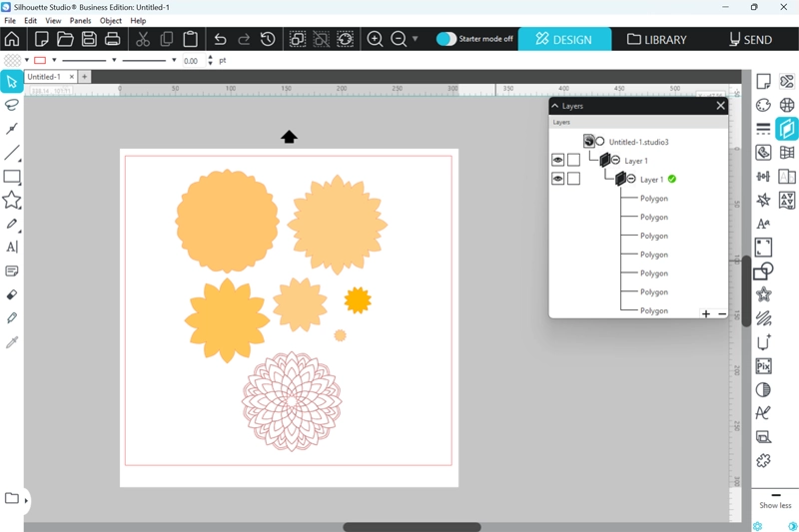The width and height of the screenshot is (799, 532).
Task: Click the fill color swatch
Action: 12,60
